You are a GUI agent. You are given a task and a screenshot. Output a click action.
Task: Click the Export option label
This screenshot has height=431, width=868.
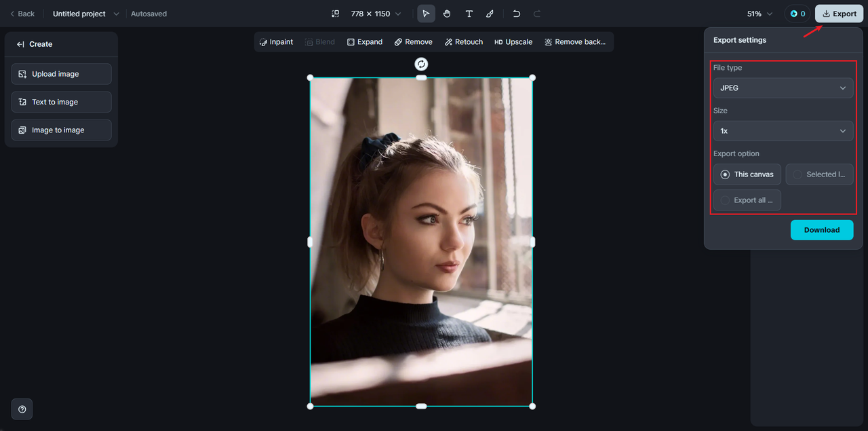736,153
